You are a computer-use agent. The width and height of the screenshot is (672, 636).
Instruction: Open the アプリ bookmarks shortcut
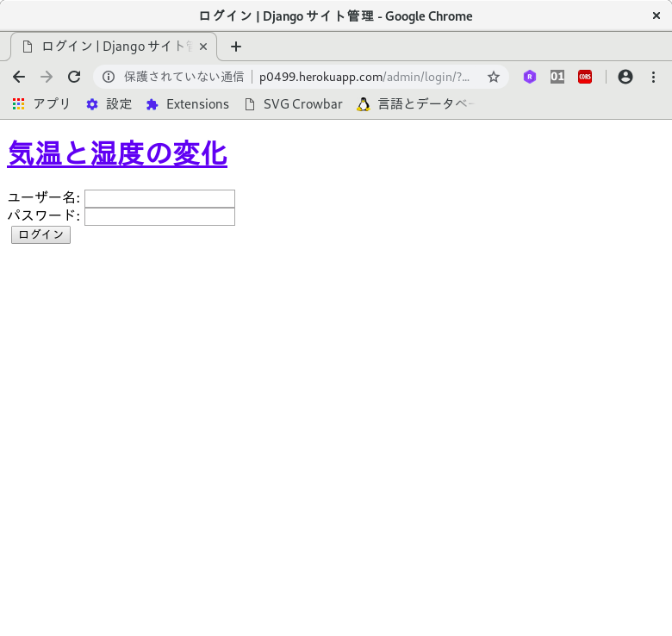tap(41, 104)
